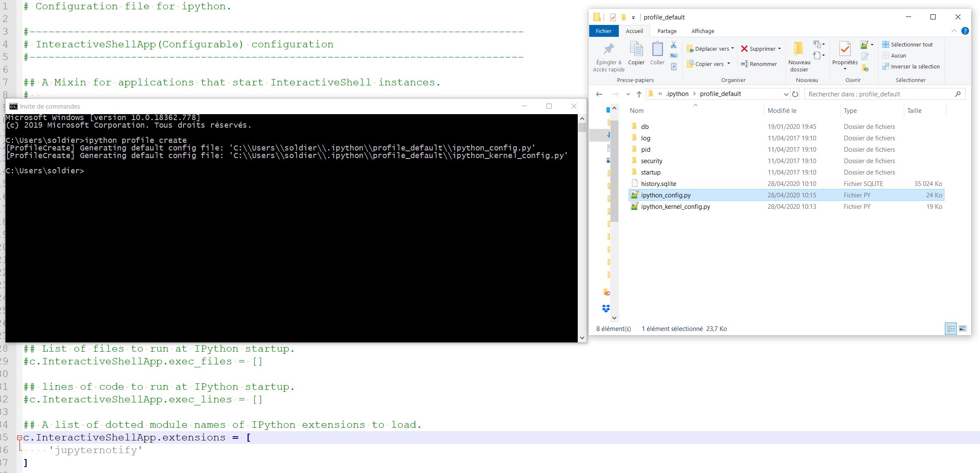Select the Couper scissors icon

tap(673, 45)
